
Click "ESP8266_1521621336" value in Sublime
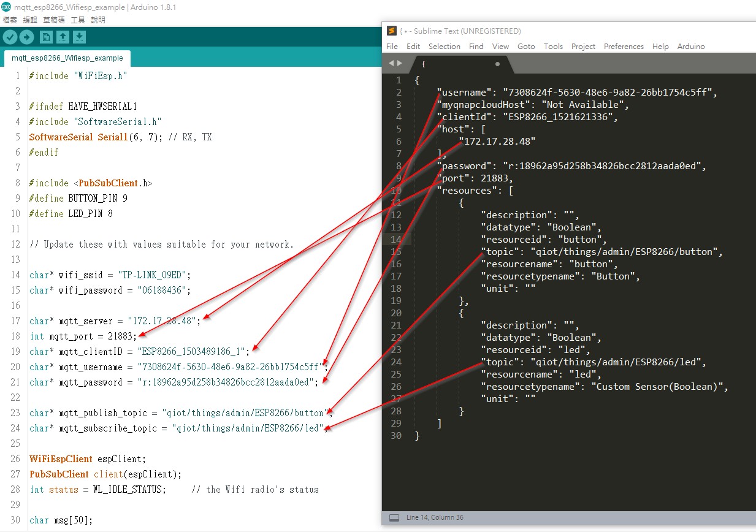(x=559, y=117)
